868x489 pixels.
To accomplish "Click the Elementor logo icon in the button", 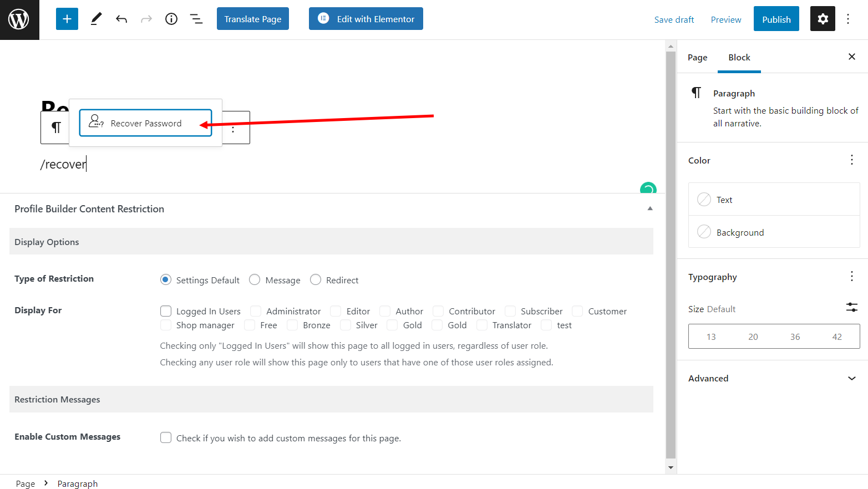I will [x=323, y=18].
